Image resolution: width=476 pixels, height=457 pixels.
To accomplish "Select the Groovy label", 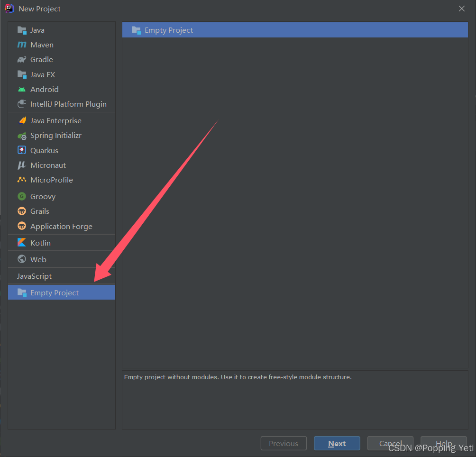I will coord(43,197).
